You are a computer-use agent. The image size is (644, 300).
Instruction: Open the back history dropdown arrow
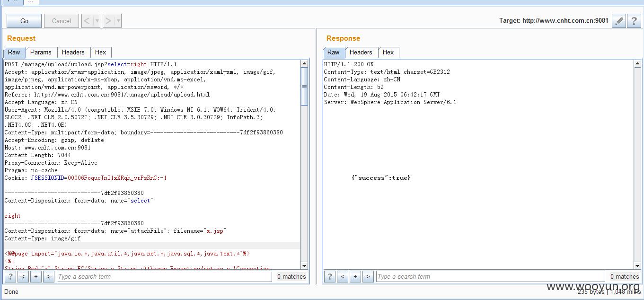point(97,21)
